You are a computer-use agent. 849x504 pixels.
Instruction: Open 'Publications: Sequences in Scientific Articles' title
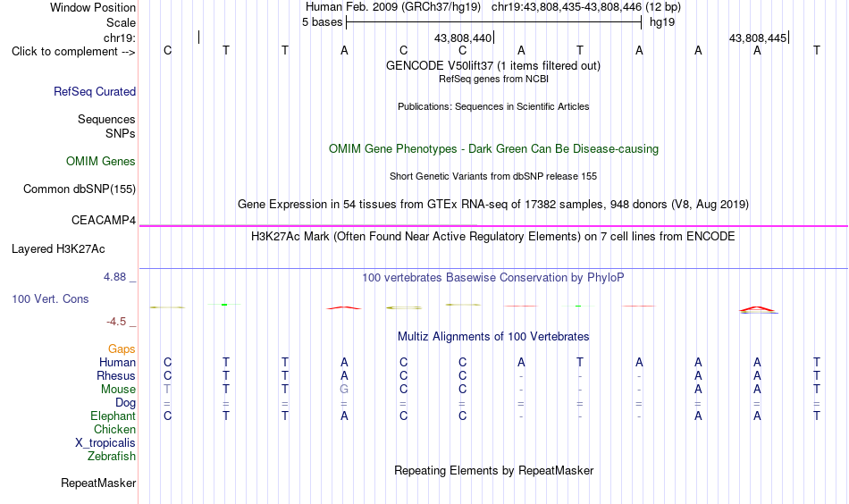click(x=493, y=106)
